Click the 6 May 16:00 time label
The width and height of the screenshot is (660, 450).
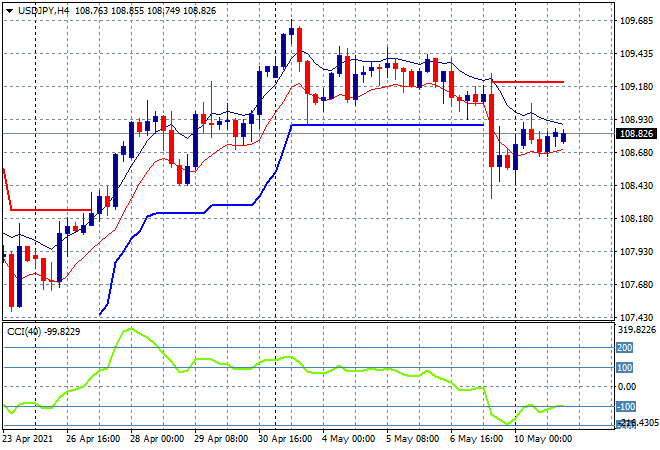coord(477,439)
